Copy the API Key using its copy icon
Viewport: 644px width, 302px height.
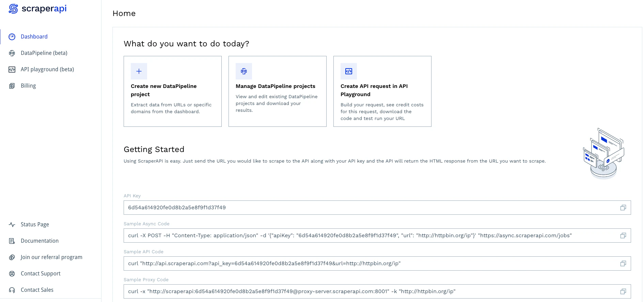pyautogui.click(x=623, y=207)
